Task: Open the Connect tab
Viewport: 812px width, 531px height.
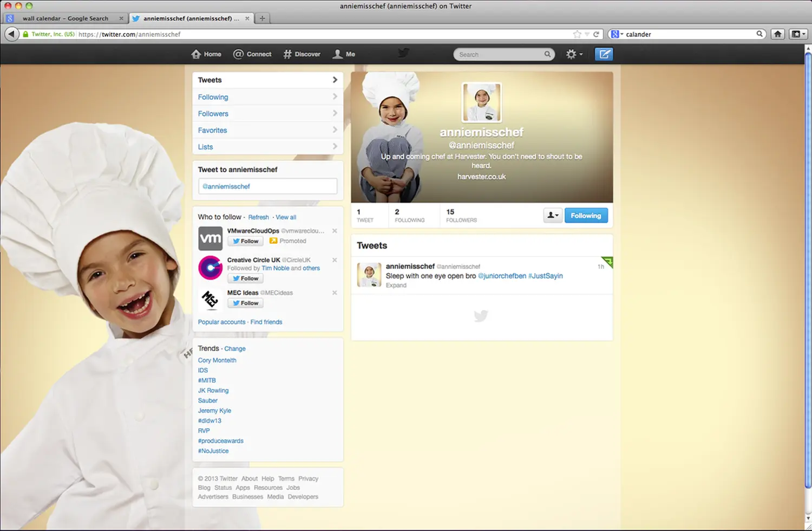Action: (x=252, y=54)
